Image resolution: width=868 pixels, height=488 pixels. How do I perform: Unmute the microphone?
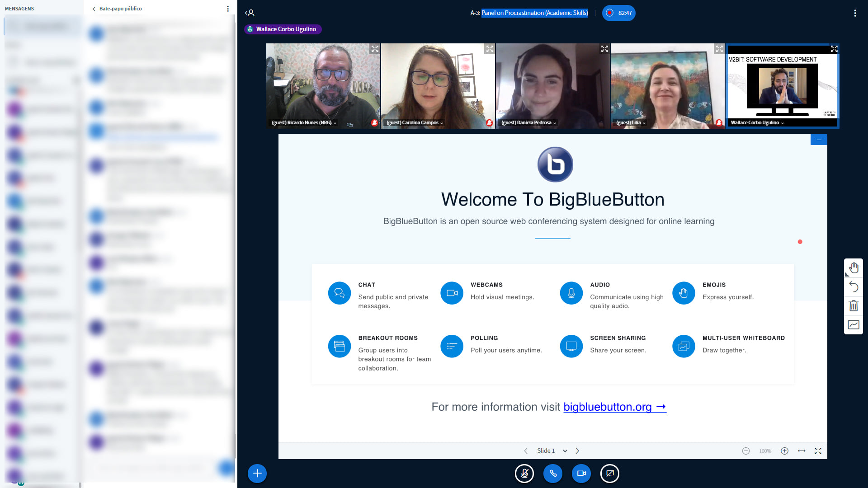click(524, 474)
